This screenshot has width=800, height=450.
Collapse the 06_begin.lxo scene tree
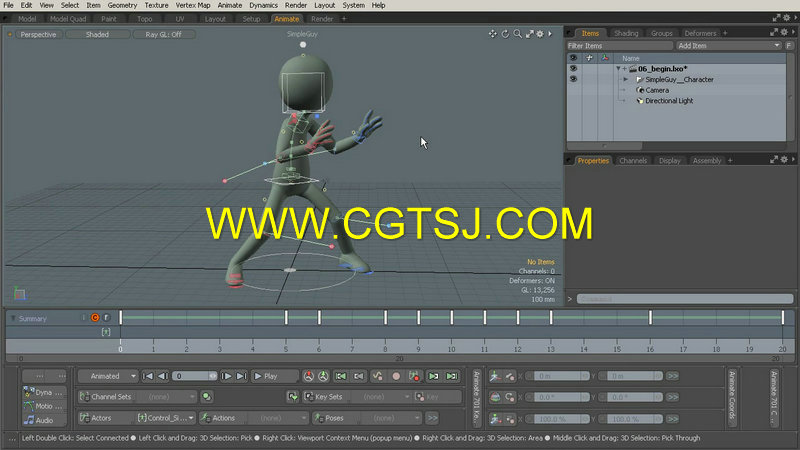click(x=618, y=68)
